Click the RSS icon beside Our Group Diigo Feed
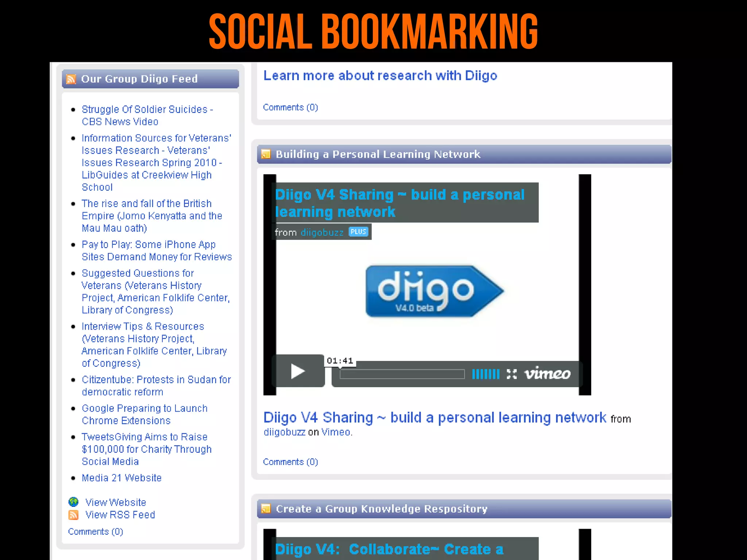Viewport: 747px width, 560px height. point(71,79)
